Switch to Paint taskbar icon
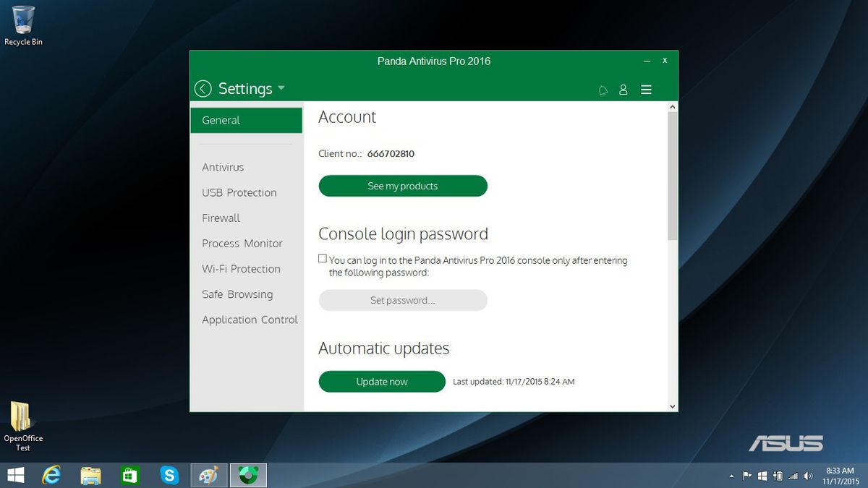The image size is (868, 488). tap(209, 475)
